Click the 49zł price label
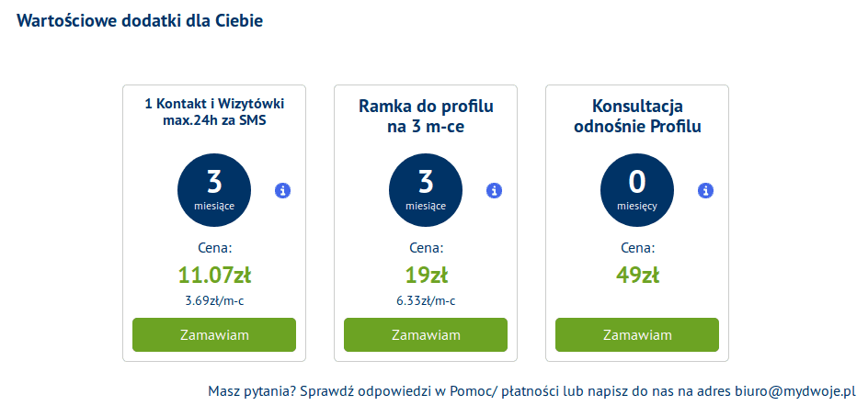Image resolution: width=868 pixels, height=417 pixels. click(x=637, y=275)
